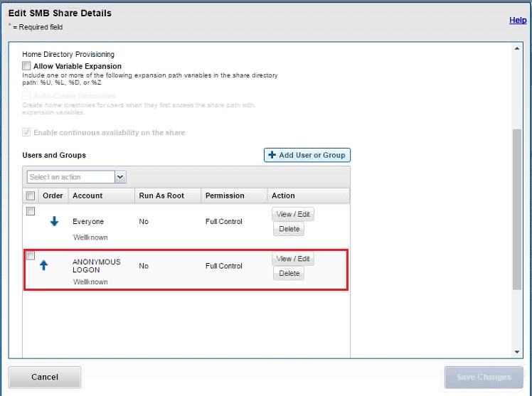532x396 pixels.
Task: Delete the Everyone account entry
Action: point(289,229)
